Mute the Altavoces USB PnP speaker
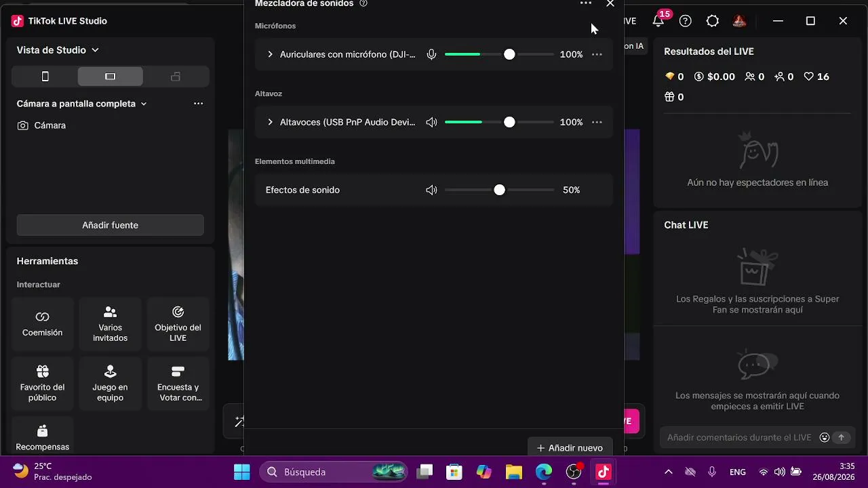 click(431, 122)
